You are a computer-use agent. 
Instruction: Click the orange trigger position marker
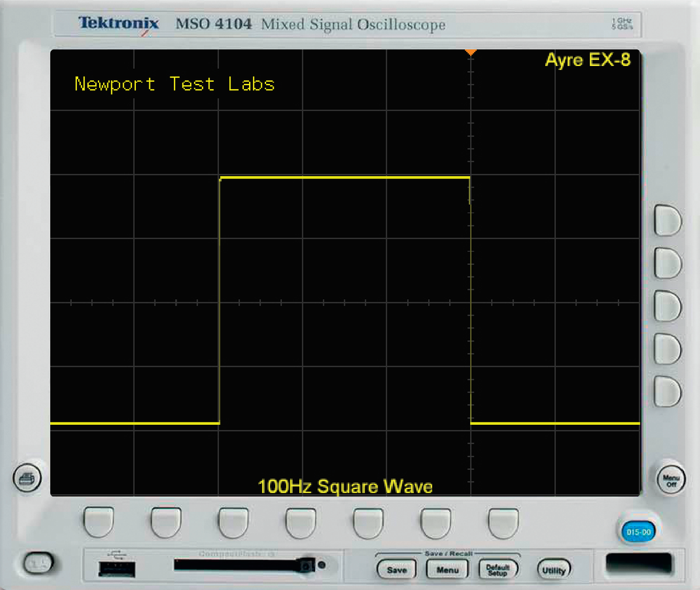click(x=471, y=53)
